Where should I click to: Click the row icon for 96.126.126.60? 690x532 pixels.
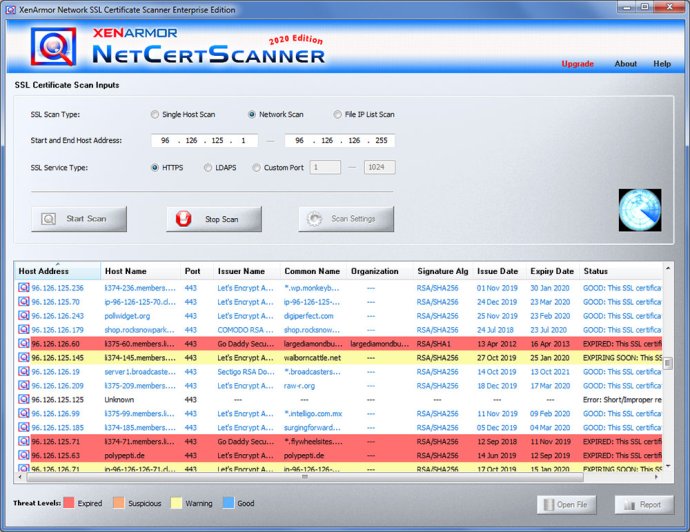pyautogui.click(x=23, y=344)
